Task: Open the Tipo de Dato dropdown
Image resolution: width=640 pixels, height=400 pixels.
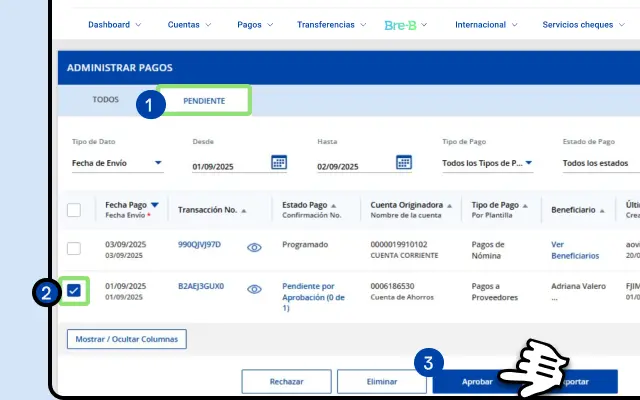Action: click(x=118, y=163)
